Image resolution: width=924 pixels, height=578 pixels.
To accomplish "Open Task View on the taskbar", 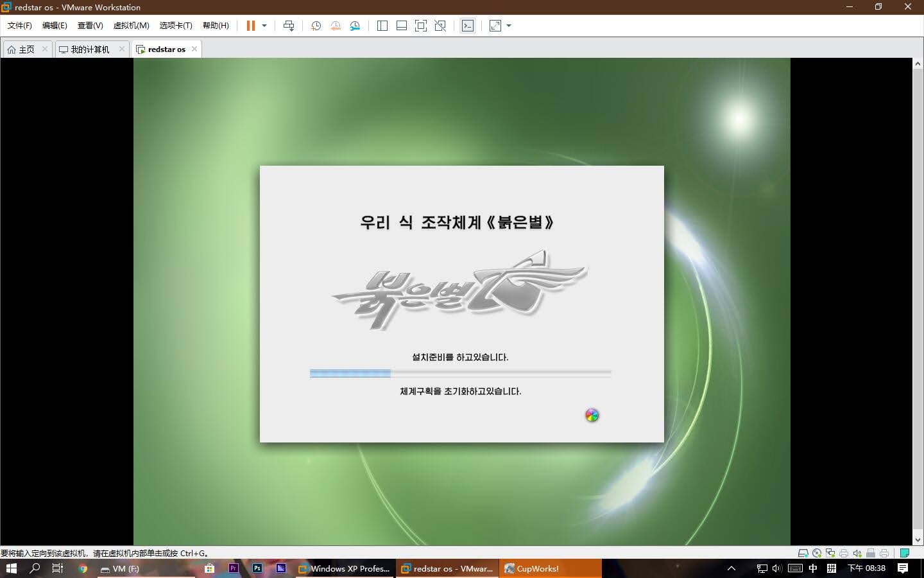I will coord(58,568).
